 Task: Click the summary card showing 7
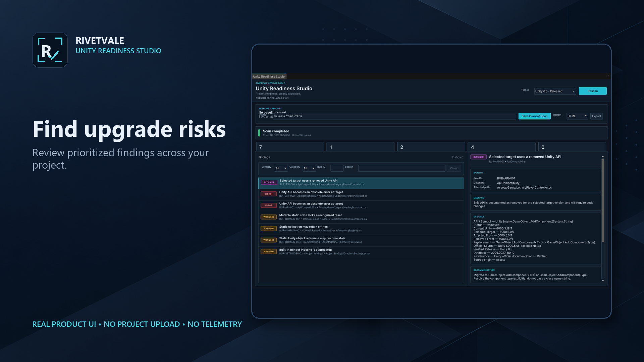290,147
